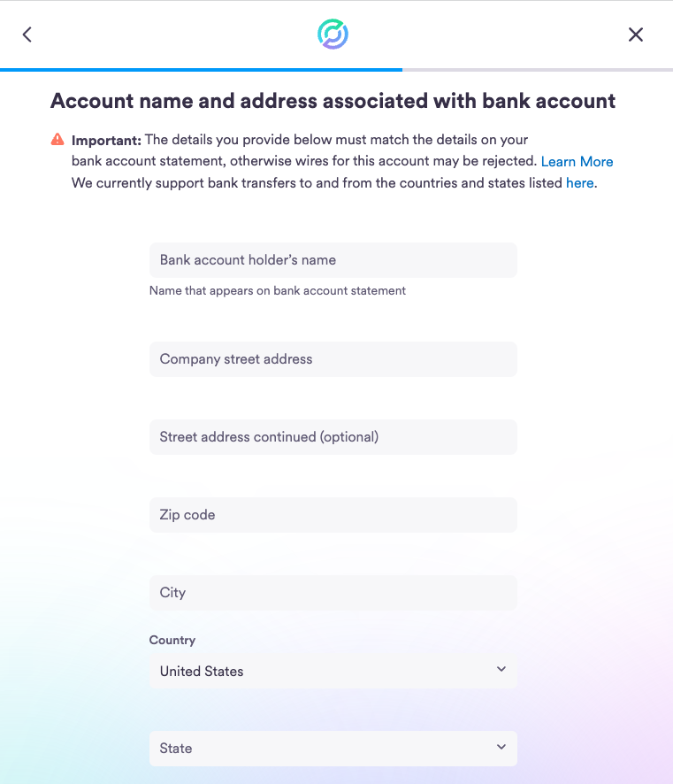Open the Learn More link
The height and width of the screenshot is (784, 673).
[577, 162]
